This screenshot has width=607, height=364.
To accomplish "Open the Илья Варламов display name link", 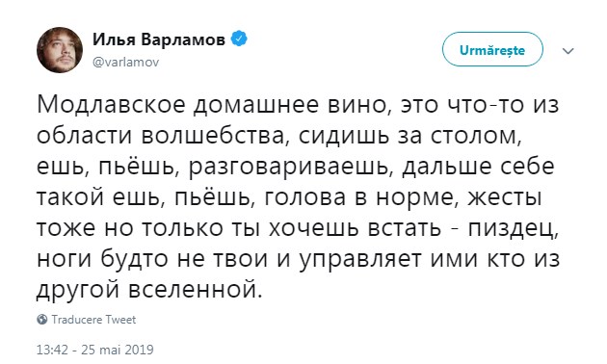I will pyautogui.click(x=159, y=39).
